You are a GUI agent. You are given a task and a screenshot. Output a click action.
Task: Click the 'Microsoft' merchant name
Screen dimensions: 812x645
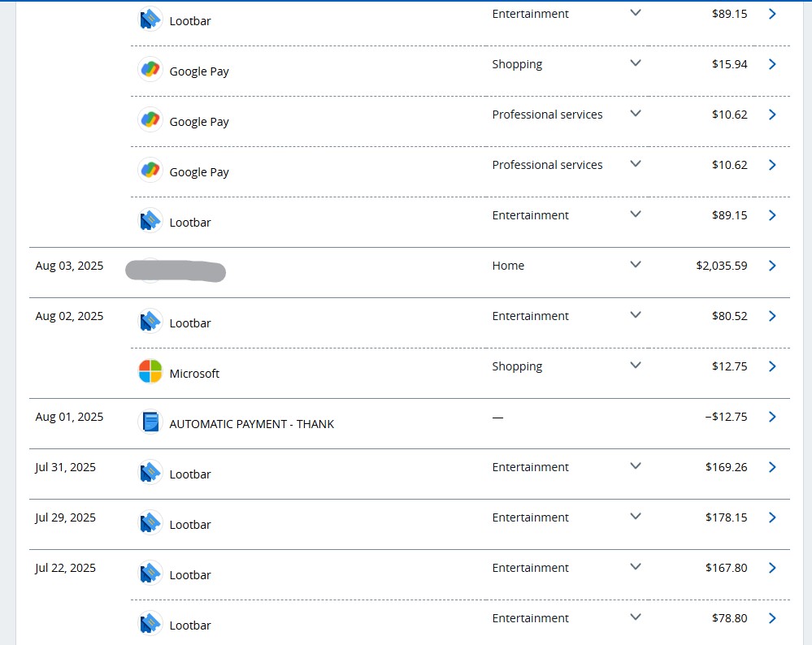click(x=194, y=373)
